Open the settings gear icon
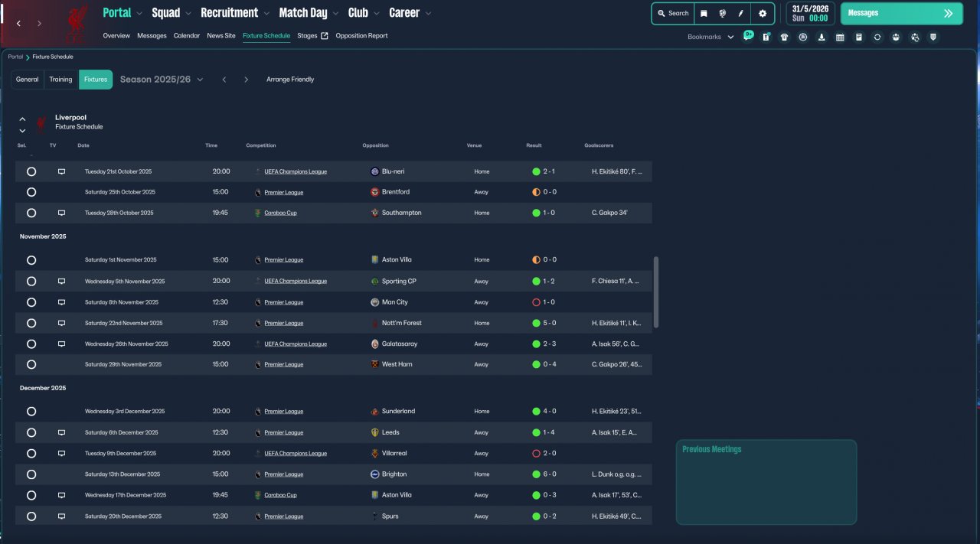Screen dimensions: 980x544 [x=762, y=14]
